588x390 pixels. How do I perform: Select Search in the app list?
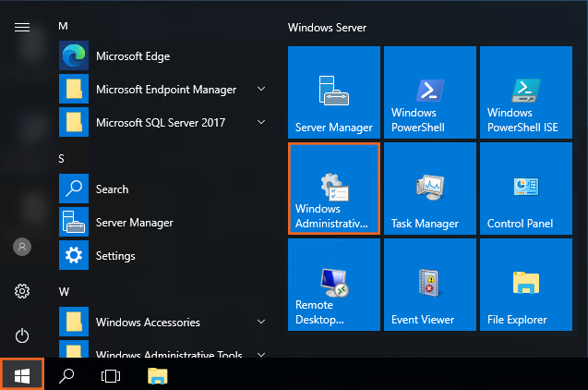pyautogui.click(x=112, y=189)
